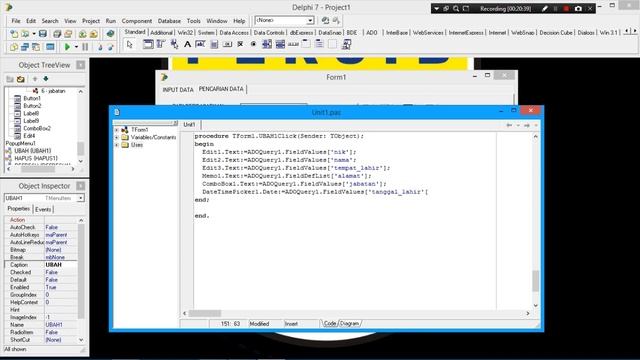This screenshot has height=360, width=640.
Task: Select UBAH (UBAH1) in Object TreeView
Action: (x=33, y=151)
